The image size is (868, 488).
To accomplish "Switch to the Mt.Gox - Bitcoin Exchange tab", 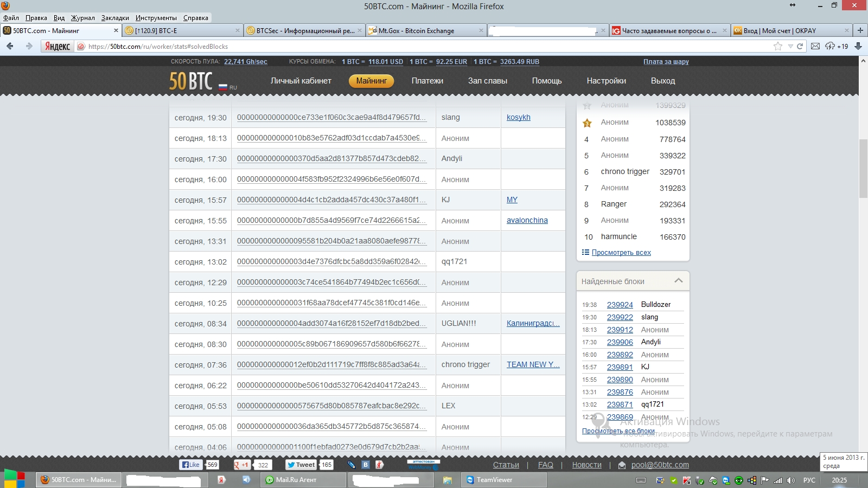I will tap(425, 30).
